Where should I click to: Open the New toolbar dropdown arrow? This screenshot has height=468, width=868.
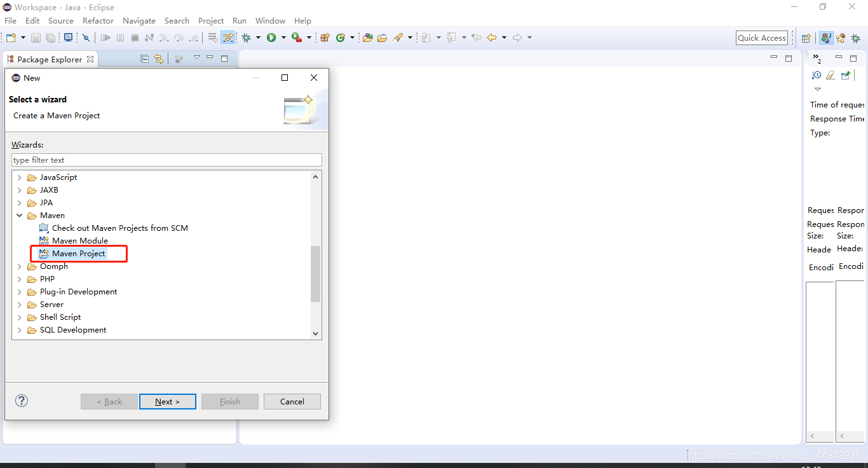pos(22,38)
